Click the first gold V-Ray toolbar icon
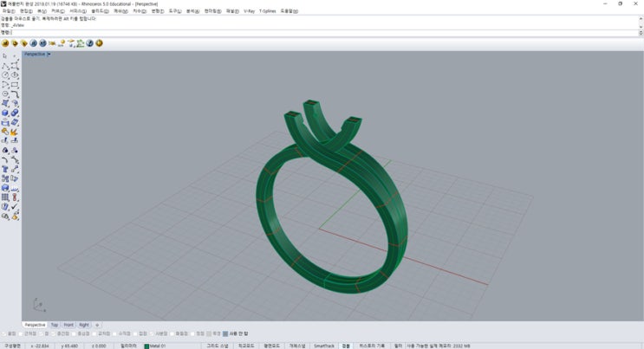Screen dimensions: 644x349 [5, 43]
